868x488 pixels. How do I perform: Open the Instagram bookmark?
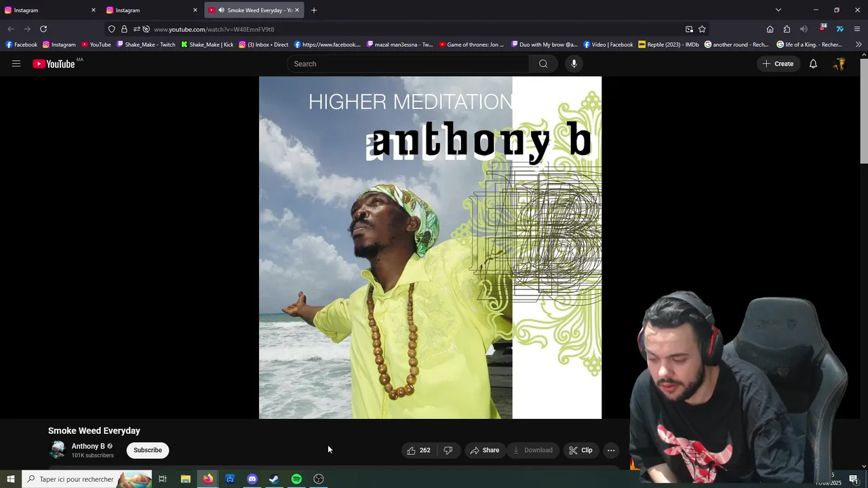coord(59,45)
